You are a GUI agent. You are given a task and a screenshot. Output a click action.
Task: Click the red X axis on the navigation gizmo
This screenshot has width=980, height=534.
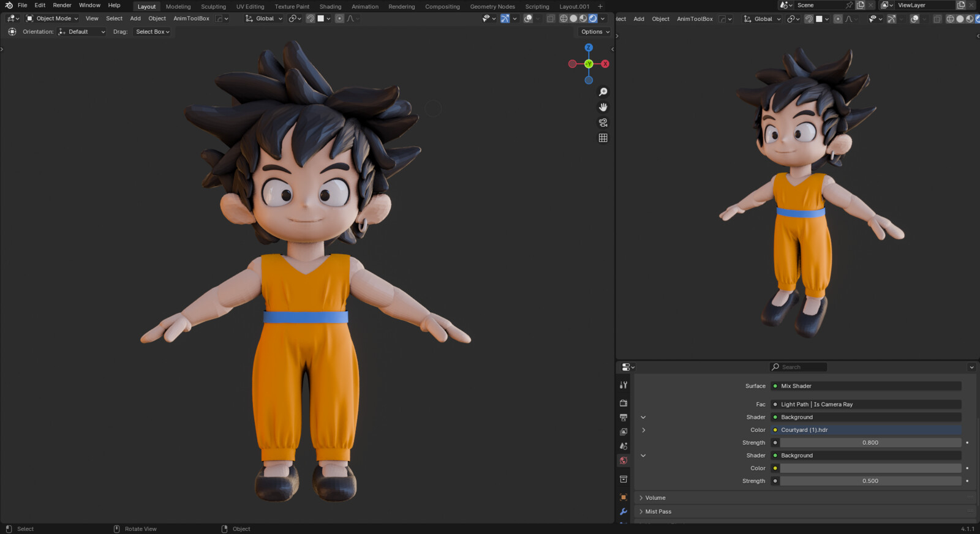tap(605, 64)
